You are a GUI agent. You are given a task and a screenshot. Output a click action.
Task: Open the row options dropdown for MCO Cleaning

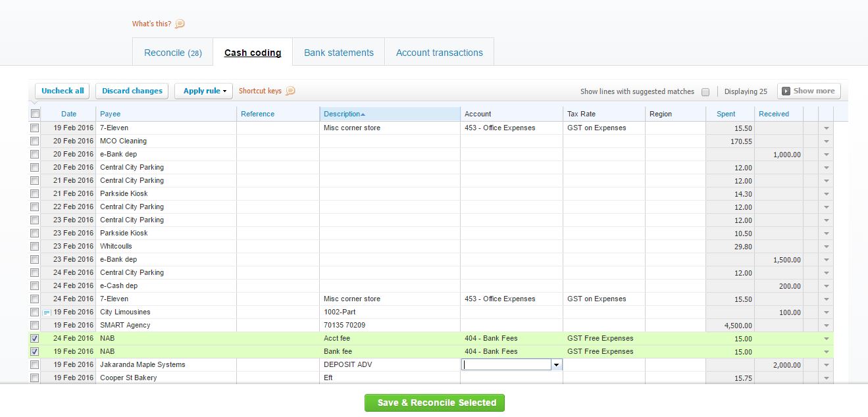827,141
